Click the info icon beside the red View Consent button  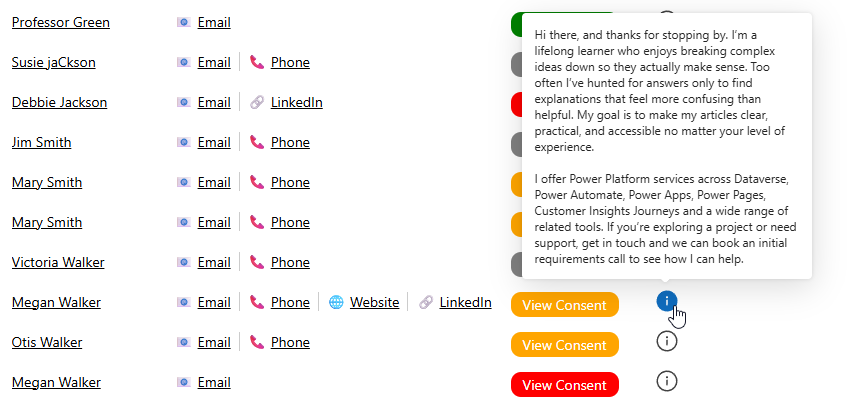[668, 381]
